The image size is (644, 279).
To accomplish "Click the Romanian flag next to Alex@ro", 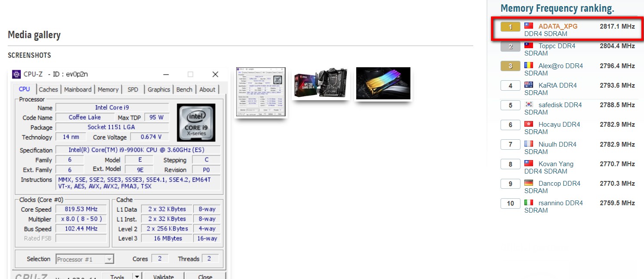I will coord(529,66).
